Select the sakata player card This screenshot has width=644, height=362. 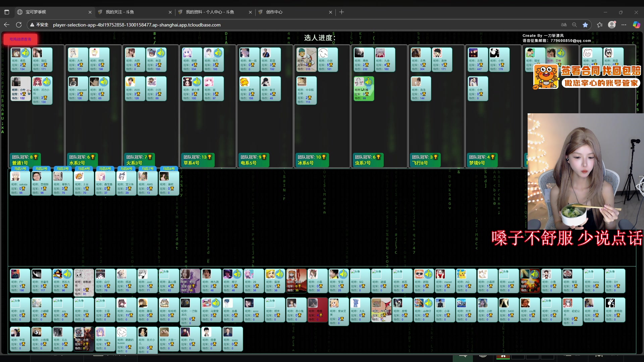[x=20, y=183]
